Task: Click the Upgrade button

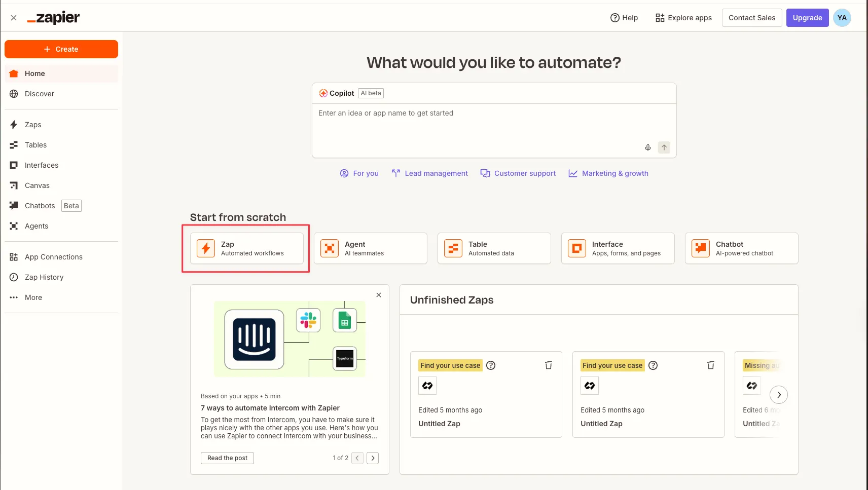Action: click(x=808, y=18)
